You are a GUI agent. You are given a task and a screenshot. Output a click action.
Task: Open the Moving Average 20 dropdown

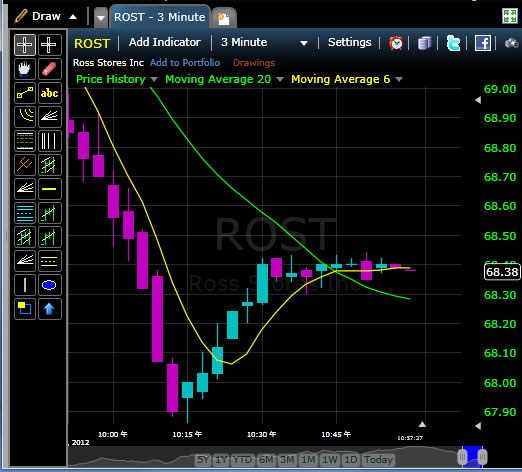pyautogui.click(x=280, y=79)
